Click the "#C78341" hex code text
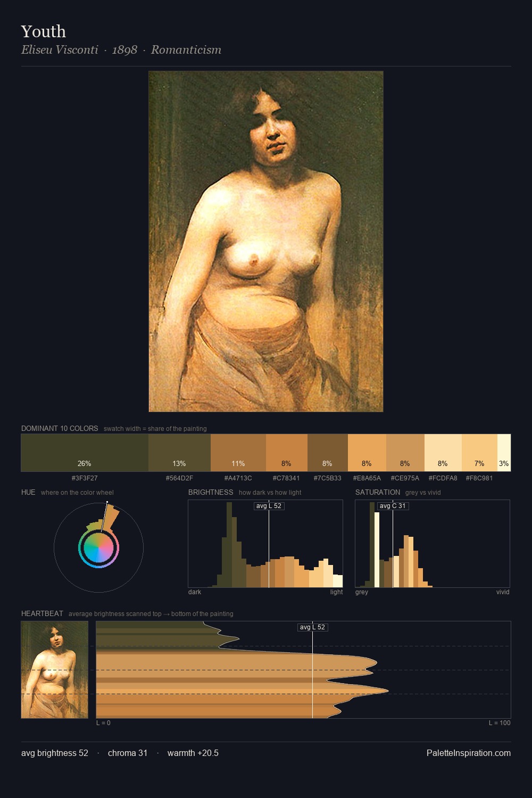Screen dimensions: 532x798 pyautogui.click(x=286, y=478)
